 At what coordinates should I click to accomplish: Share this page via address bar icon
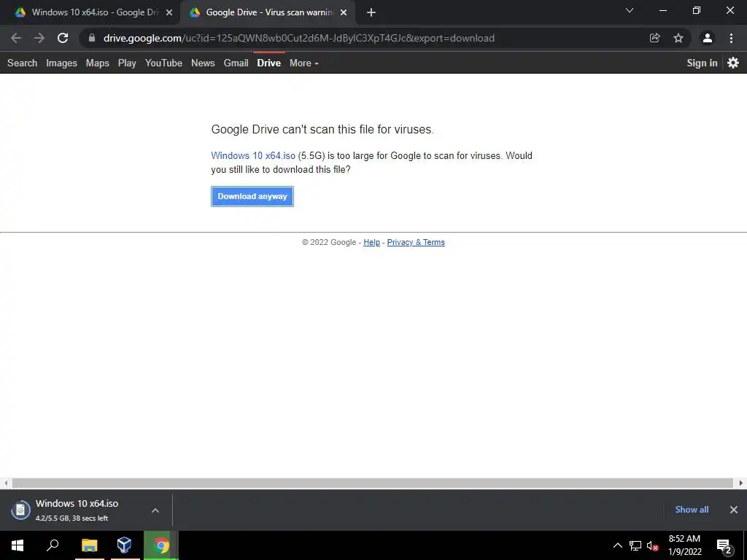655,38
